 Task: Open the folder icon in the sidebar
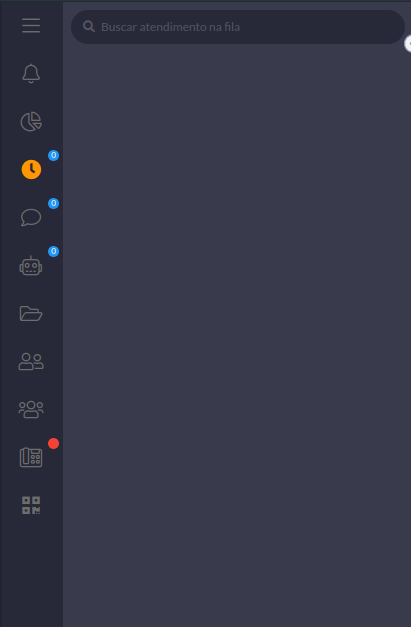[31, 314]
